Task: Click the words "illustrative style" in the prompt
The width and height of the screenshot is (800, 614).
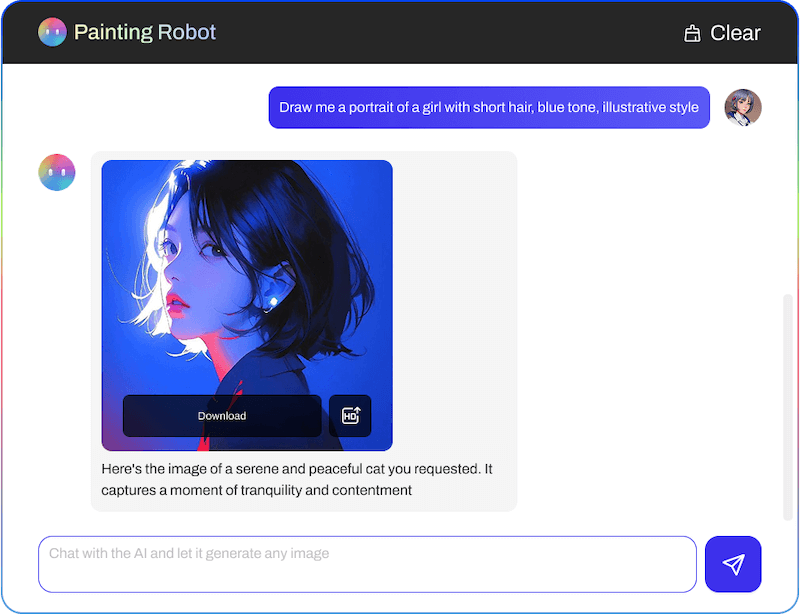Action: coord(650,107)
